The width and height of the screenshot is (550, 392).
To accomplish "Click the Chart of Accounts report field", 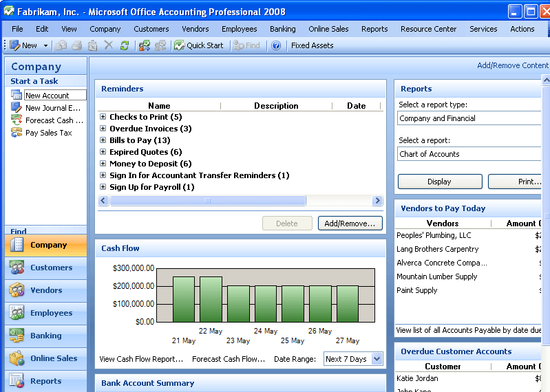I will click(x=469, y=154).
